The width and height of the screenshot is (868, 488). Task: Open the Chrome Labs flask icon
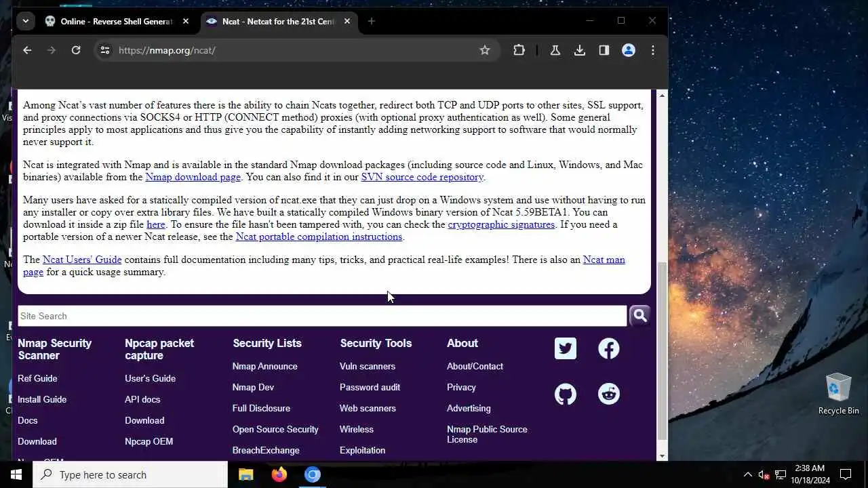tap(555, 50)
